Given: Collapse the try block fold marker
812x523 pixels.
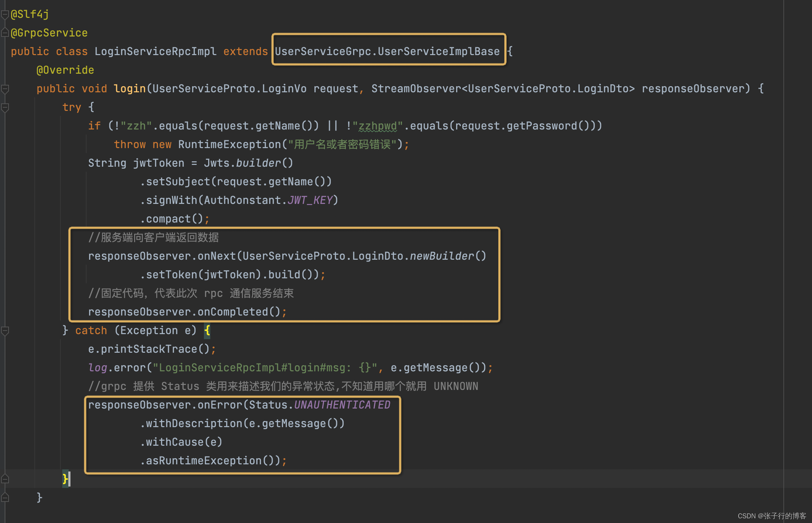Looking at the screenshot, I should click(x=5, y=107).
